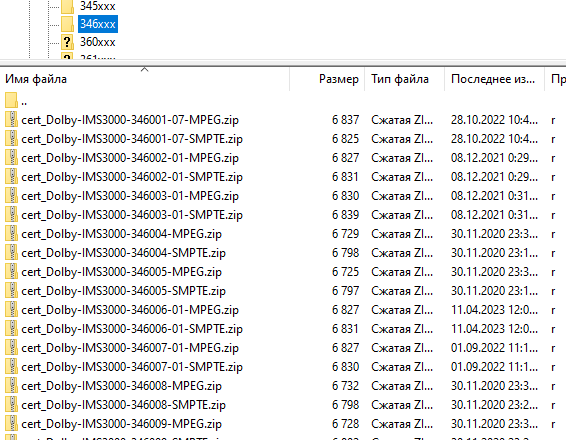Select zip icon for 346004-SMPTE file
566x440 pixels.
(x=12, y=252)
